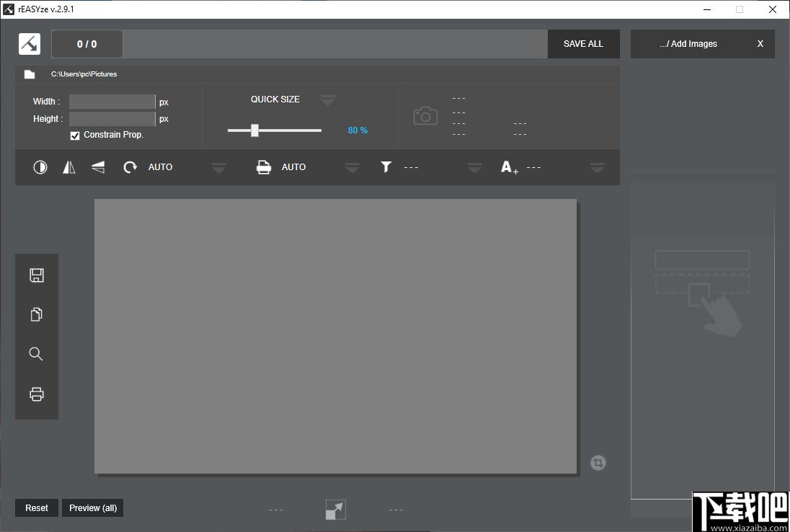
Task: Click the copy pages icon
Action: [36, 314]
